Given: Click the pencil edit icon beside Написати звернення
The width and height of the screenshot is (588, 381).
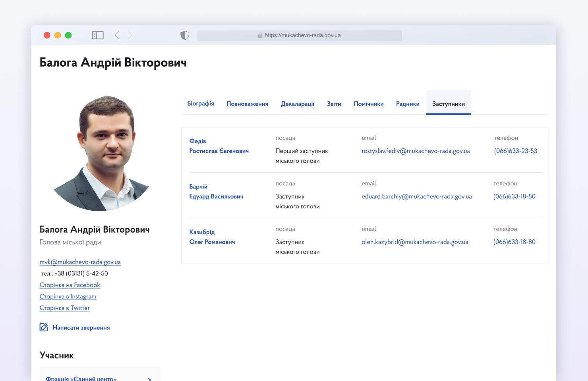Looking at the screenshot, I should (x=44, y=327).
